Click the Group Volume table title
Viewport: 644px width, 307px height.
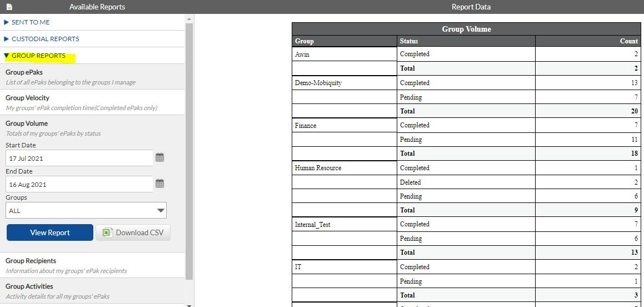466,29
